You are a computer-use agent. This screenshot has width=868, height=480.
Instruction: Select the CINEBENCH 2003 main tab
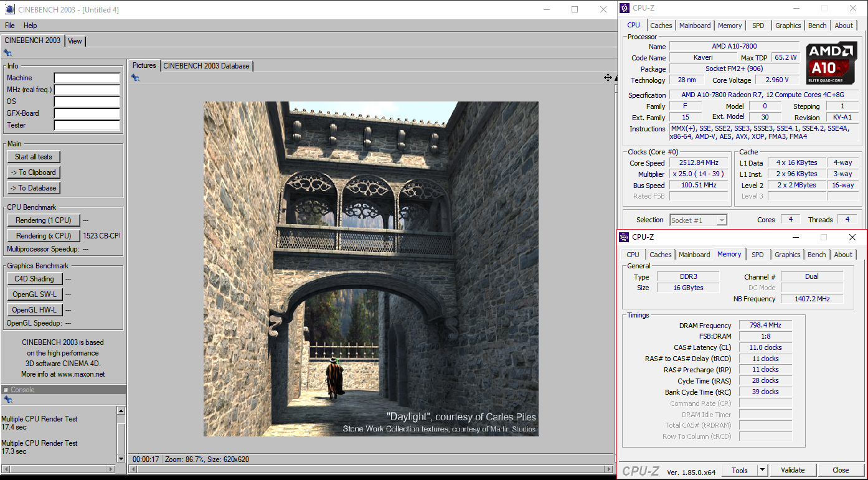32,40
